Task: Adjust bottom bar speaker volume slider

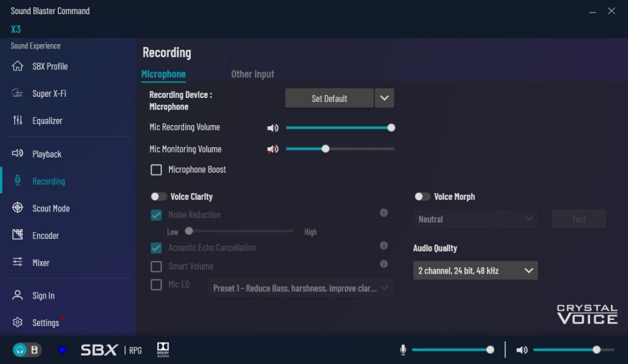Action: pyautogui.click(x=573, y=350)
